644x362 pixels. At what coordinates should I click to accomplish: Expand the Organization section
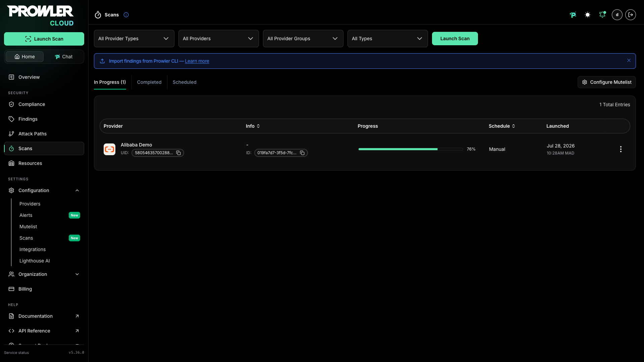click(44, 274)
